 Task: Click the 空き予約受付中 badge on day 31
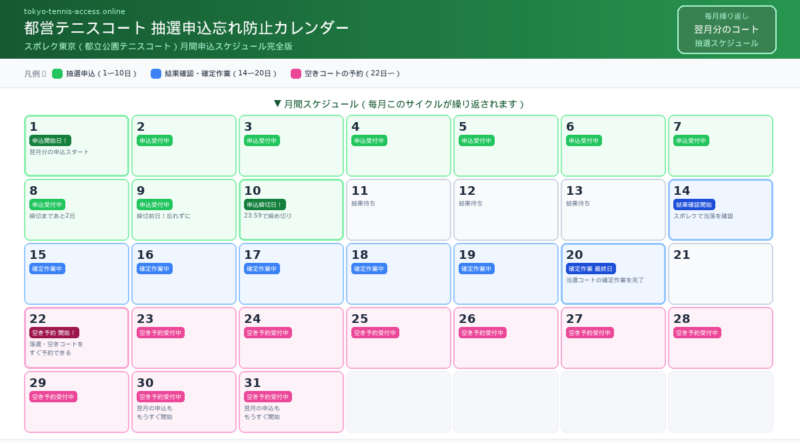tap(268, 397)
